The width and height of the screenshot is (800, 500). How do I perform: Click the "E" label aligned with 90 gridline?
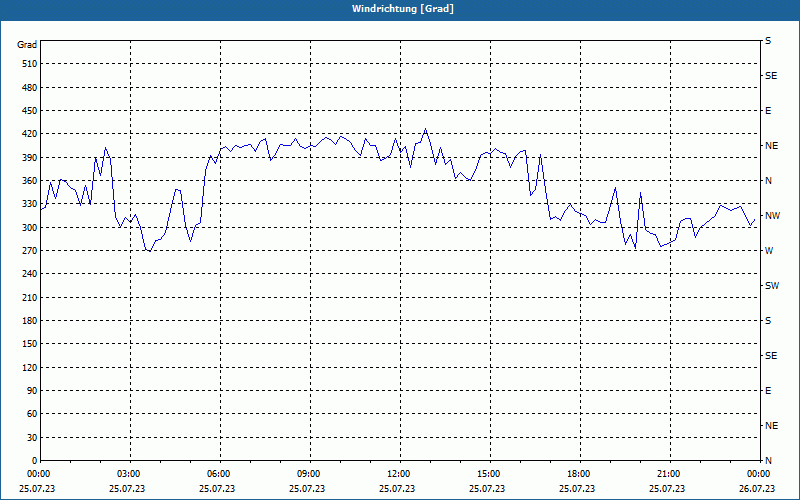(x=768, y=391)
